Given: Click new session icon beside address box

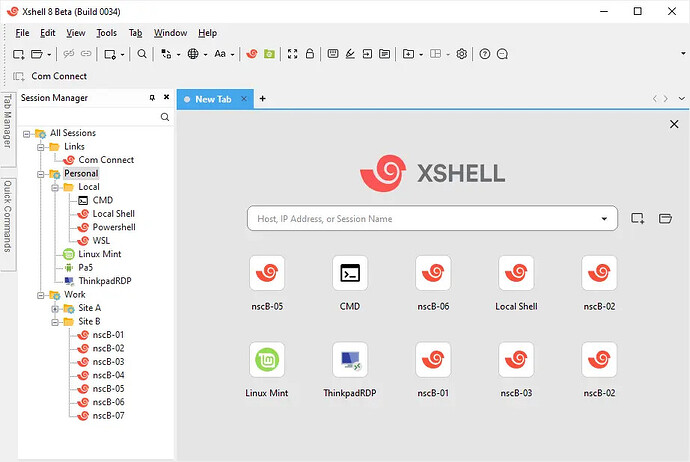Looking at the screenshot, I should (x=638, y=218).
